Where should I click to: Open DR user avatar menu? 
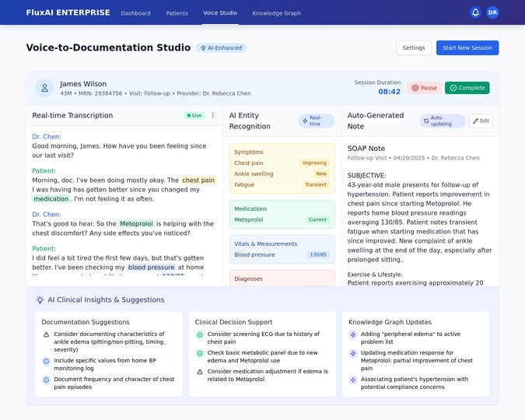(x=492, y=12)
